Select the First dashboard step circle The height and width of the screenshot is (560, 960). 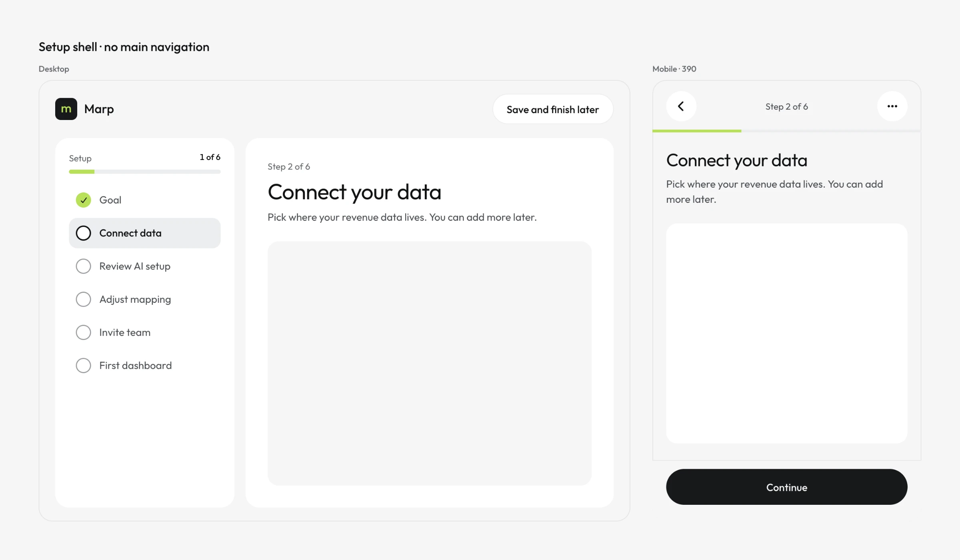point(83,366)
